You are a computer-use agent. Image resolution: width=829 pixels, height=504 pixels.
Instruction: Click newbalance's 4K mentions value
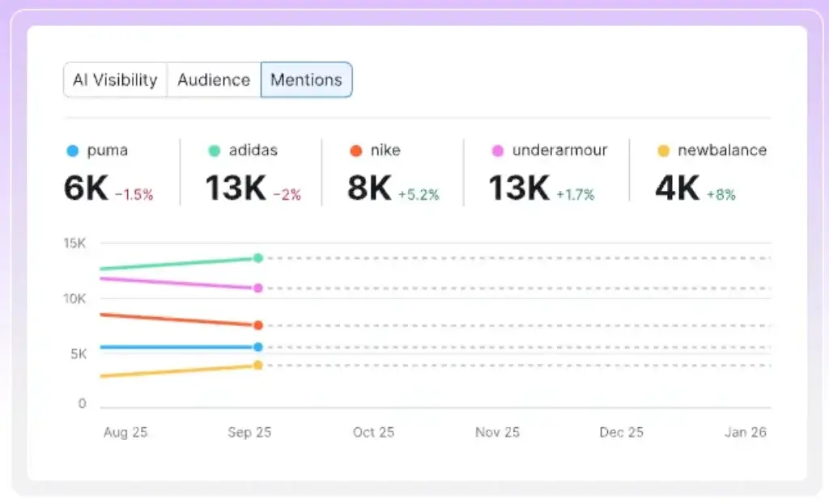click(x=678, y=188)
